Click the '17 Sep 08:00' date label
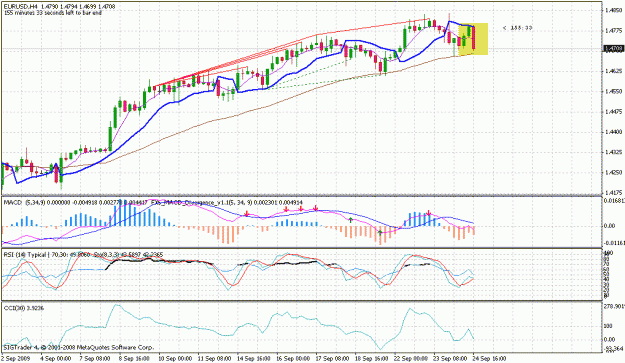Image resolution: width=625 pixels, height=363 pixels. click(333, 359)
